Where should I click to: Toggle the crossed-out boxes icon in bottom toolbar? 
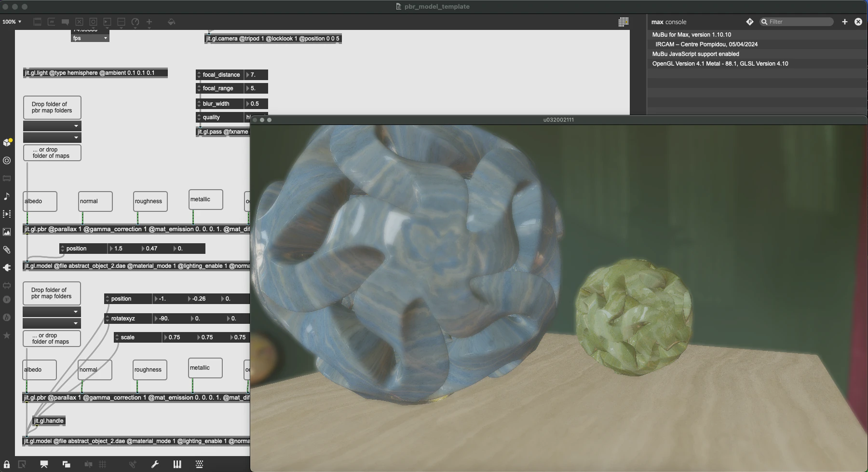tap(88, 464)
